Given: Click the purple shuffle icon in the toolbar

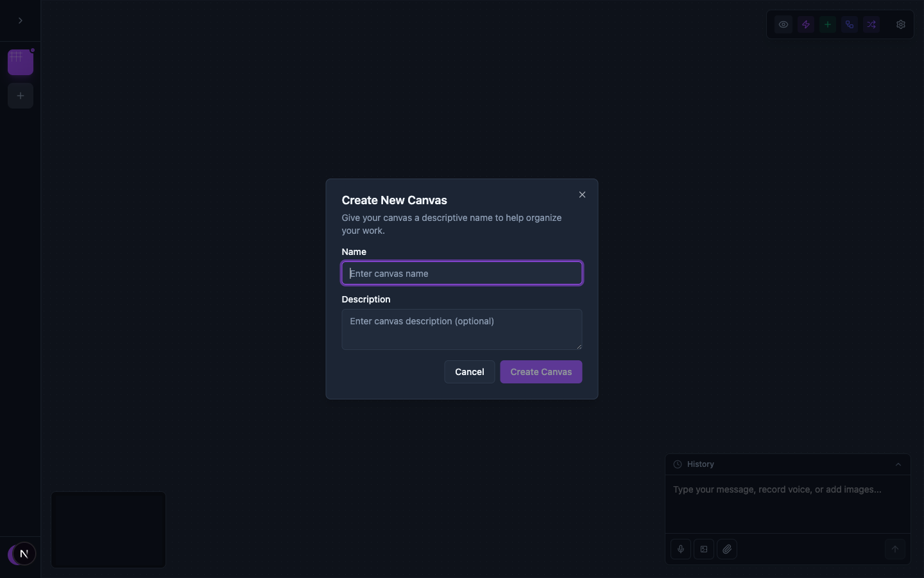Looking at the screenshot, I should point(871,24).
